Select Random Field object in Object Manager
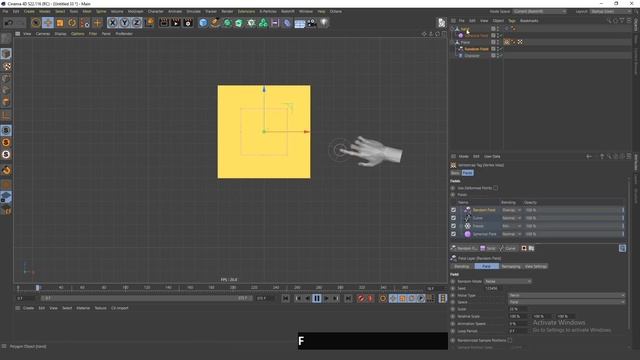The height and width of the screenshot is (360, 640). click(x=476, y=49)
